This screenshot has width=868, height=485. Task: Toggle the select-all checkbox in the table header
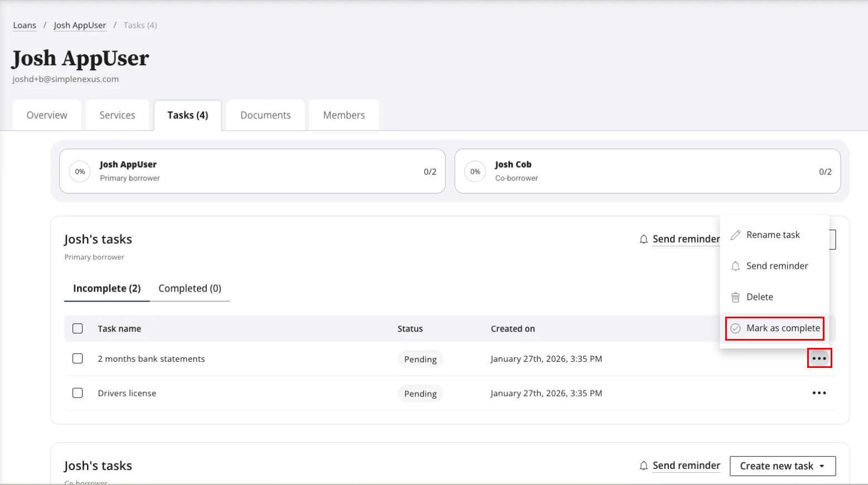(x=78, y=328)
